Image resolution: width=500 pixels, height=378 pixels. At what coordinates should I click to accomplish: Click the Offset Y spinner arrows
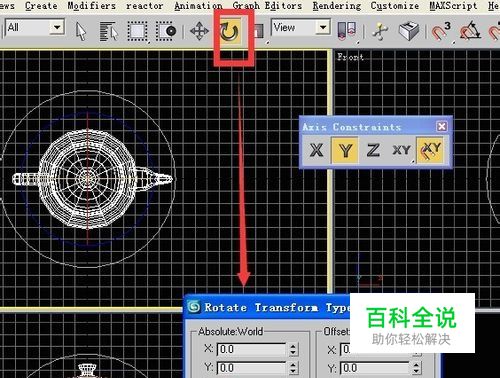pos(416,368)
